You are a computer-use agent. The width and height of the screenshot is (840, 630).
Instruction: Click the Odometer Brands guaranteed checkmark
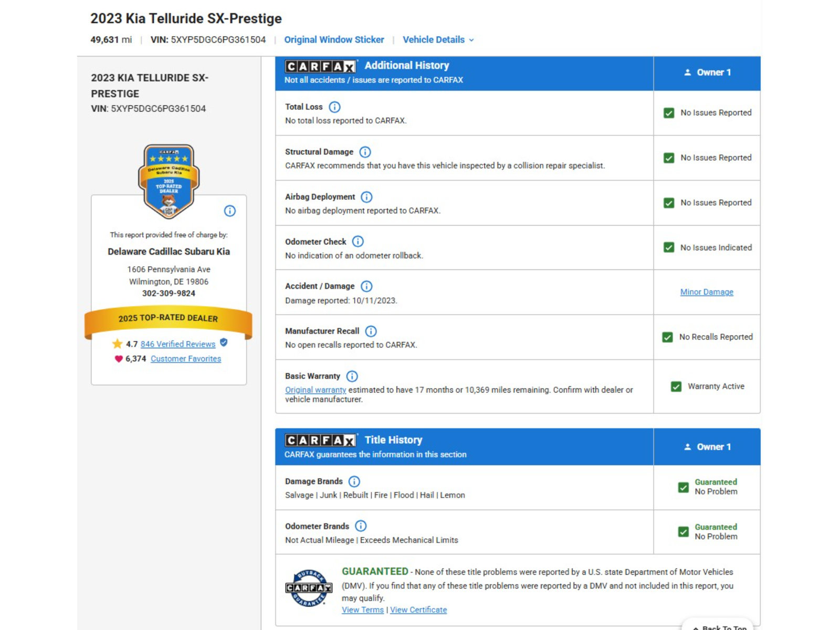click(684, 532)
